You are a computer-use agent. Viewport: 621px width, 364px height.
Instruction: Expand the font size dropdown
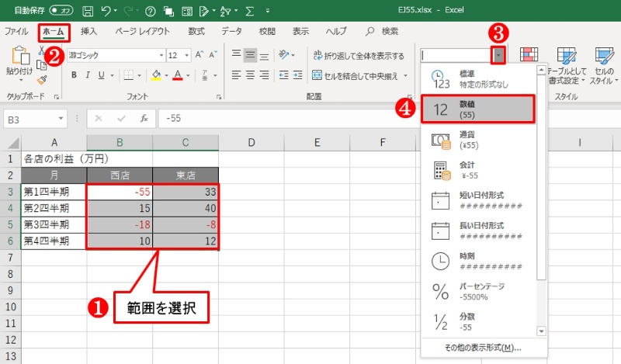tap(186, 56)
